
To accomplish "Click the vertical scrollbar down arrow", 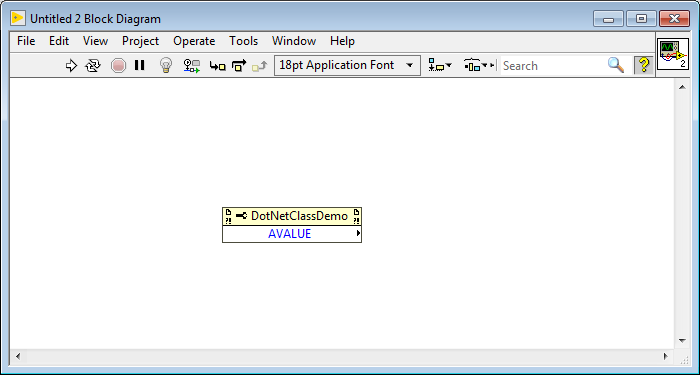I will click(682, 341).
